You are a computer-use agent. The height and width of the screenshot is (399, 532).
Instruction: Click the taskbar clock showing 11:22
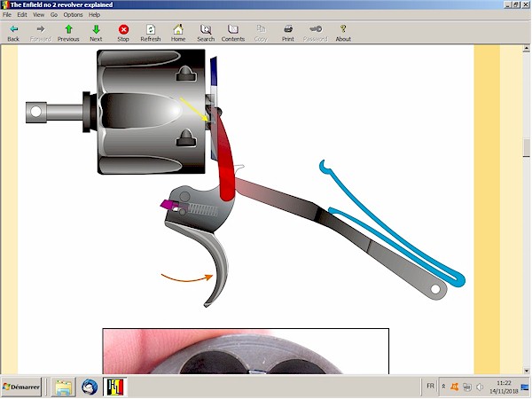(504, 387)
